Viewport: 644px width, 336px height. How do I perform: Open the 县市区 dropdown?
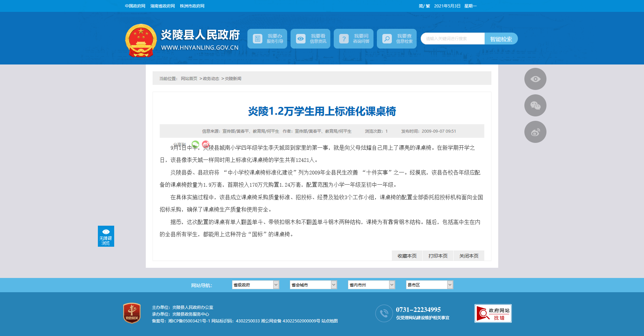[430, 285]
